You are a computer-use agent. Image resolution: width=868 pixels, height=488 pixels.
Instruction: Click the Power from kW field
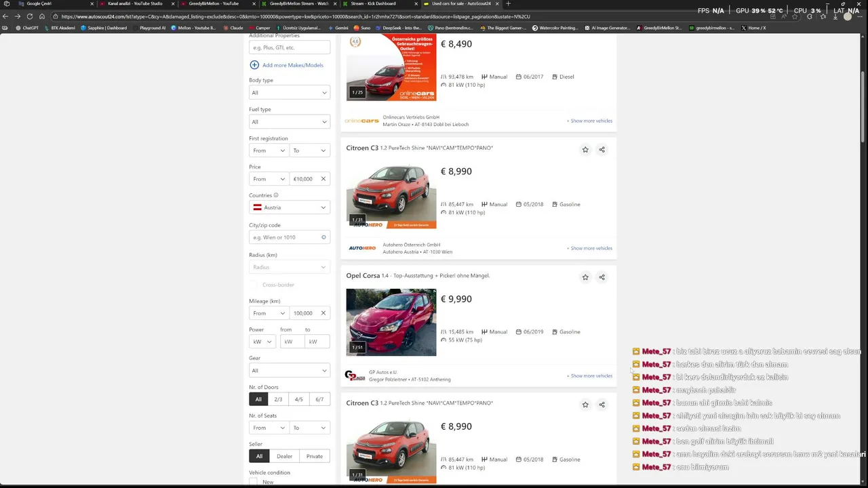(x=292, y=342)
